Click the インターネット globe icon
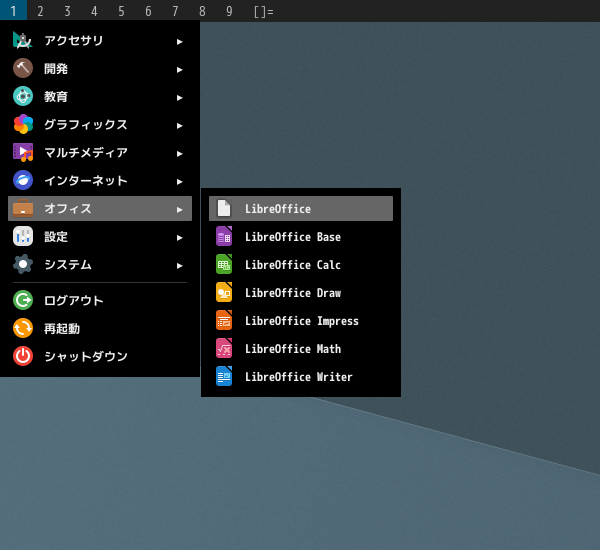 point(23,180)
